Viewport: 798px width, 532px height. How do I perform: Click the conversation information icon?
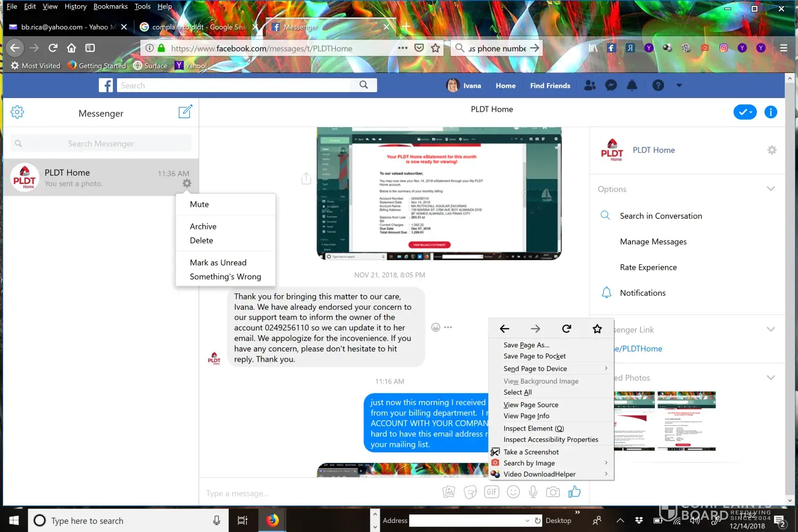(x=770, y=112)
